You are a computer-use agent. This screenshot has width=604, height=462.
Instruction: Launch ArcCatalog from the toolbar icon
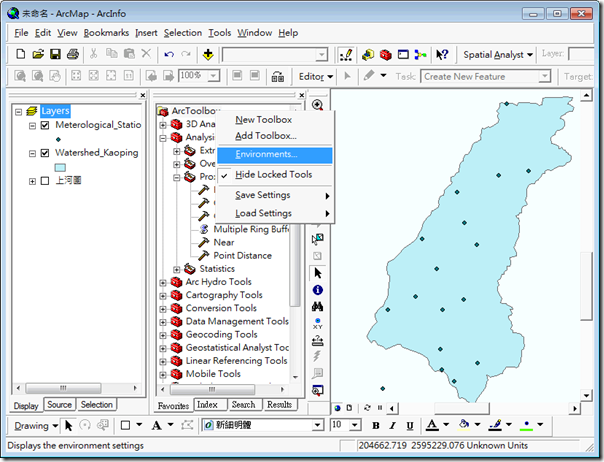tap(368, 55)
